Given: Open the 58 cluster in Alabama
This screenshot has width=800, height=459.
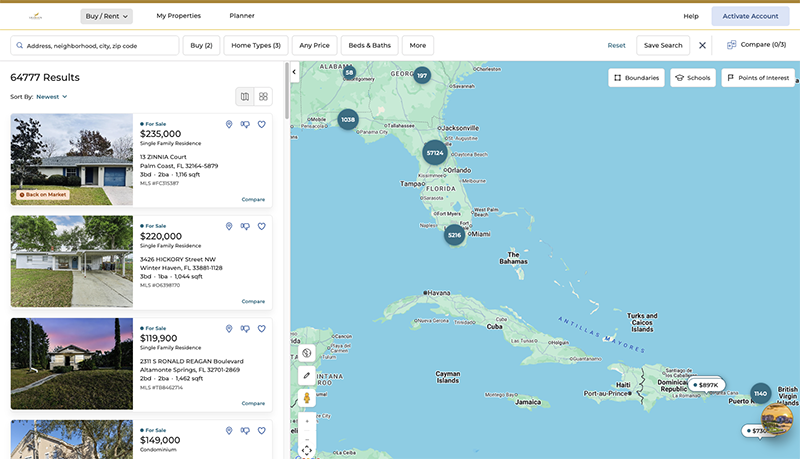Looking at the screenshot, I should coord(349,72).
